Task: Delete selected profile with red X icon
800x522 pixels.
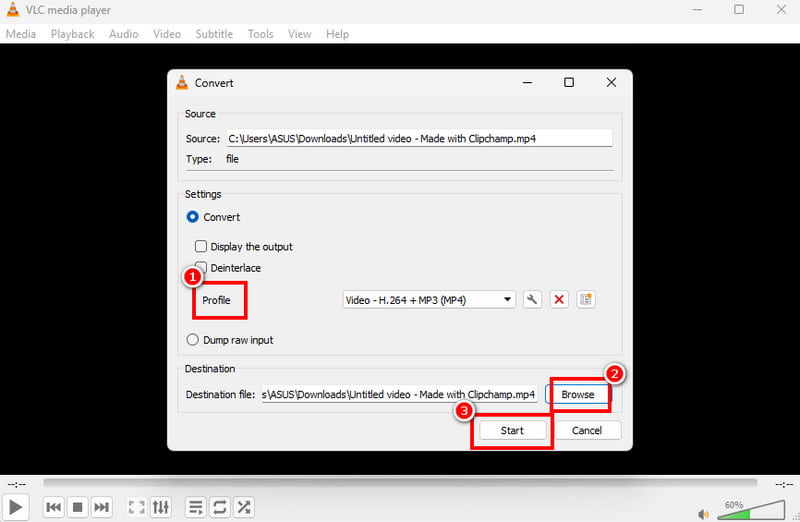Action: click(x=560, y=300)
